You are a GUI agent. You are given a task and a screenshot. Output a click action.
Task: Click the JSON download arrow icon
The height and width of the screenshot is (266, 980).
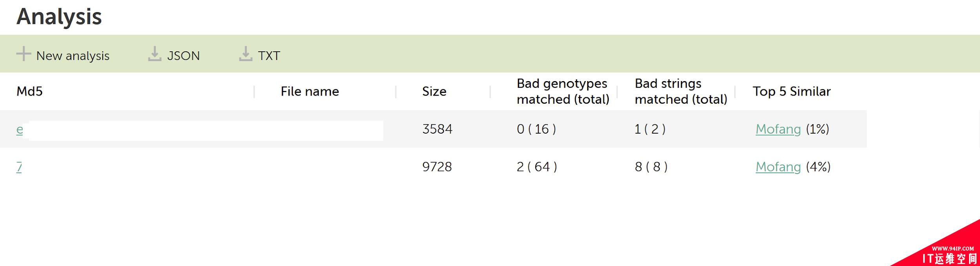154,54
